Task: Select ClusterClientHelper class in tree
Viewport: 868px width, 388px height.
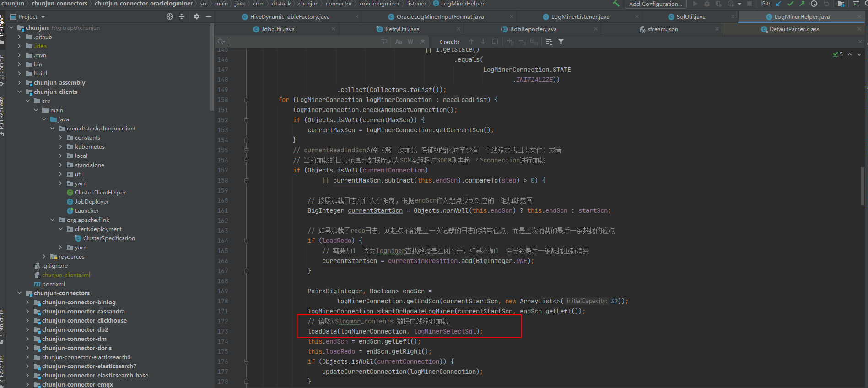Action: [x=100, y=193]
